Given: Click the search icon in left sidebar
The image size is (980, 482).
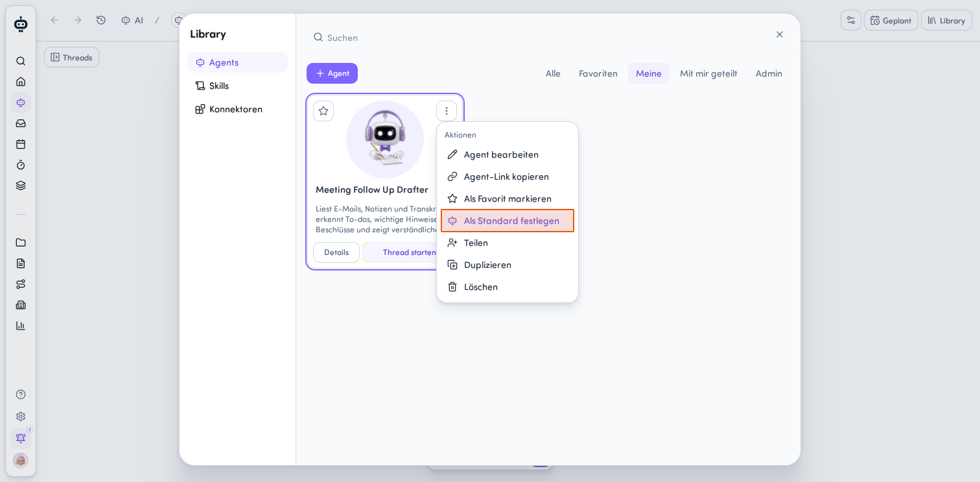Looking at the screenshot, I should click(x=21, y=61).
